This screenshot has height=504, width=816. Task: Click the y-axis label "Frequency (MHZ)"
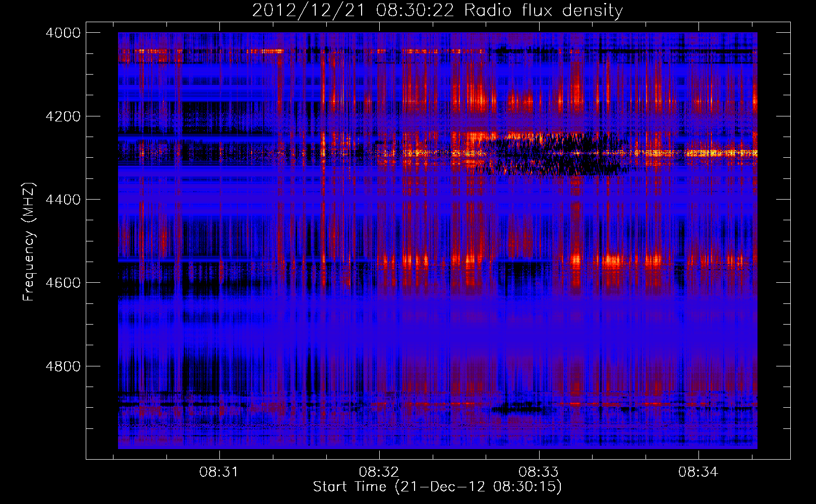(29, 242)
